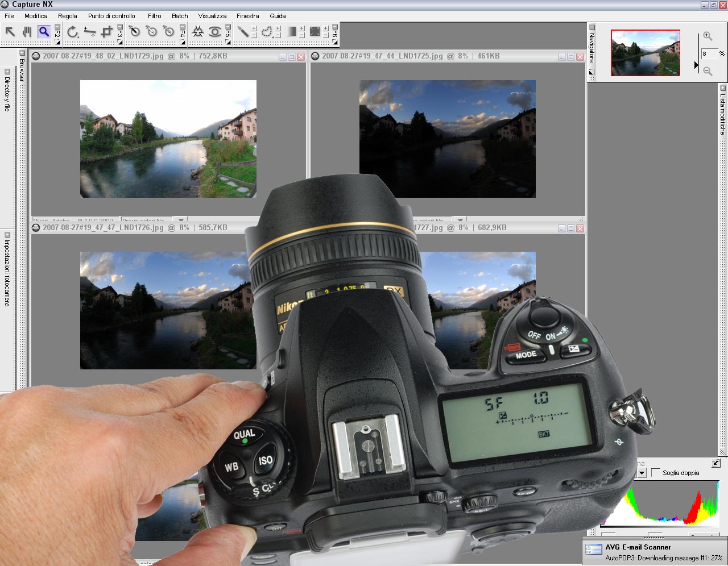Open the Finestra menu
This screenshot has width=728, height=566.
(247, 16)
